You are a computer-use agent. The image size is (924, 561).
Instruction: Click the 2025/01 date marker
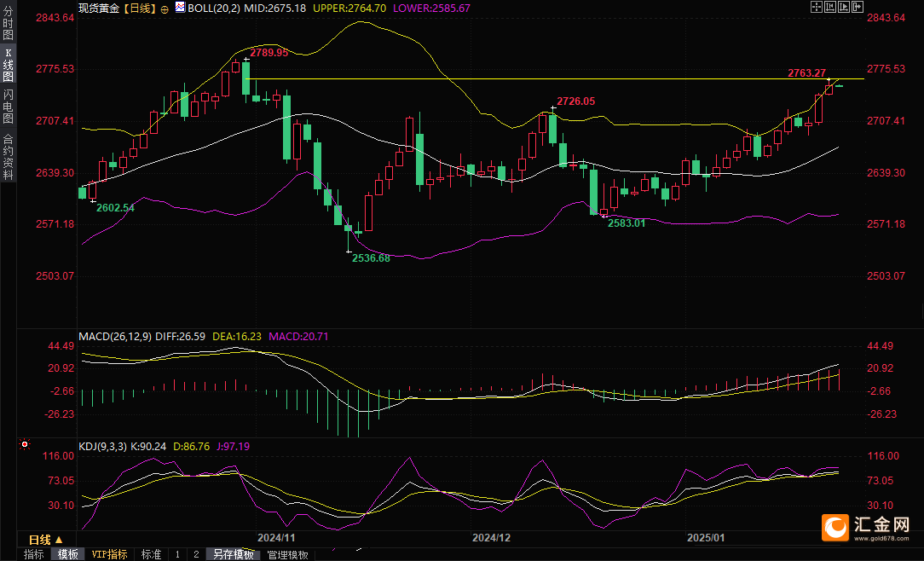(x=706, y=537)
